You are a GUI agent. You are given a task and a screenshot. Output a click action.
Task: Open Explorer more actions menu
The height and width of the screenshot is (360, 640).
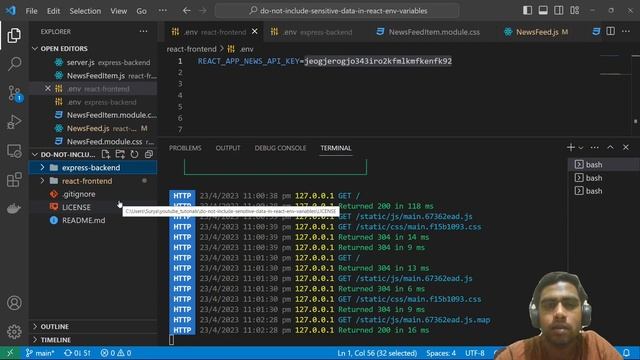(x=143, y=31)
